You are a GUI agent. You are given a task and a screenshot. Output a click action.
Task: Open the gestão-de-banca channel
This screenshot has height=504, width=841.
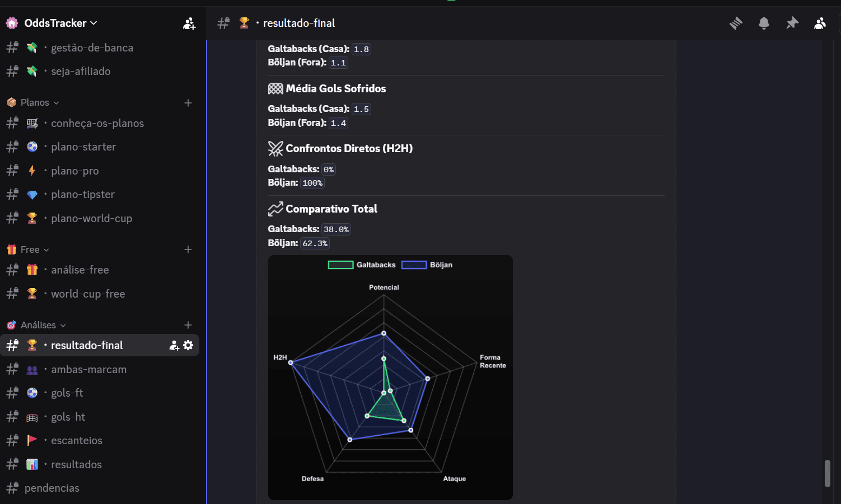[101, 48]
